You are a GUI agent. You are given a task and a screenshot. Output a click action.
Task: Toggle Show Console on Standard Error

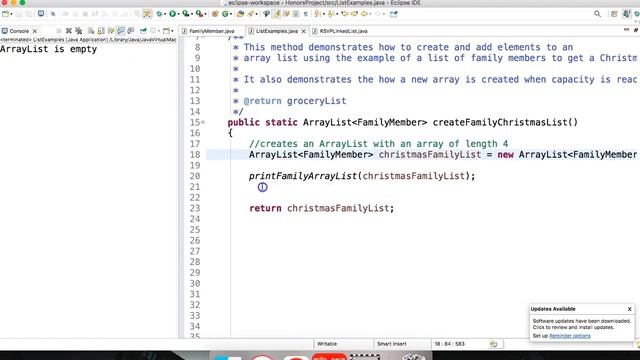point(131,31)
